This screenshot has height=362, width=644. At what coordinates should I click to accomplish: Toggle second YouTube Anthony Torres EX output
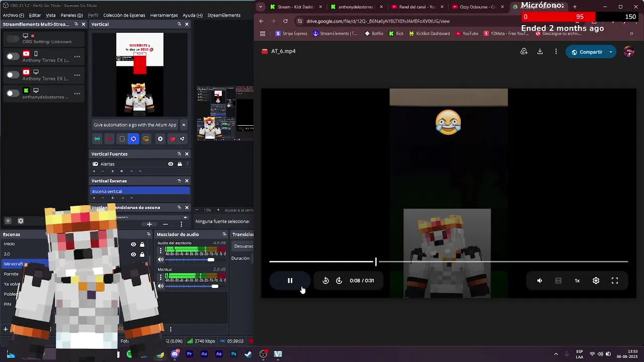pyautogui.click(x=13, y=75)
